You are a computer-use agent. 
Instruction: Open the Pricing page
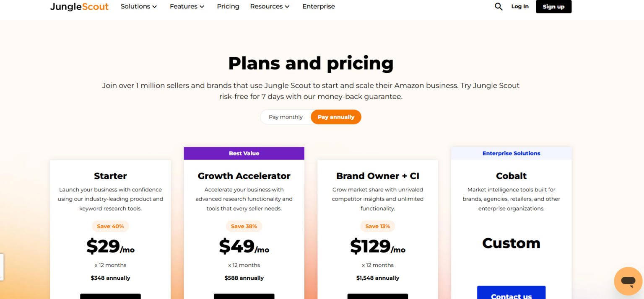(x=228, y=7)
